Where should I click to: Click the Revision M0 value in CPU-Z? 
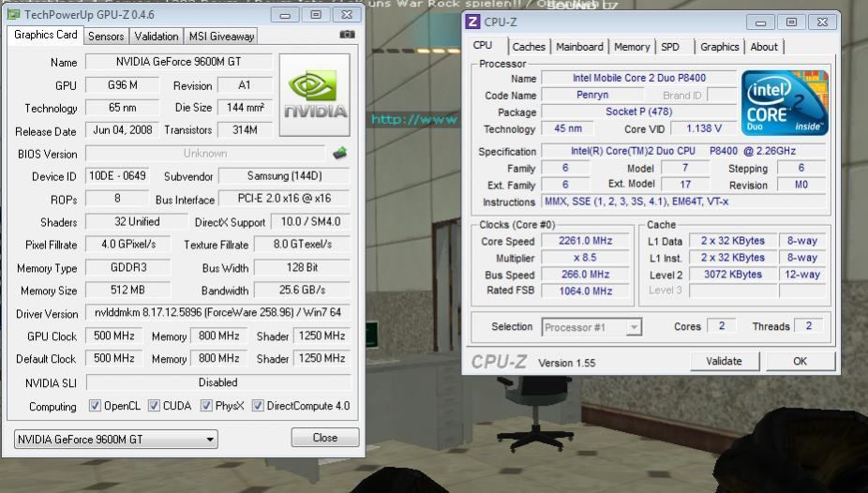(801, 185)
